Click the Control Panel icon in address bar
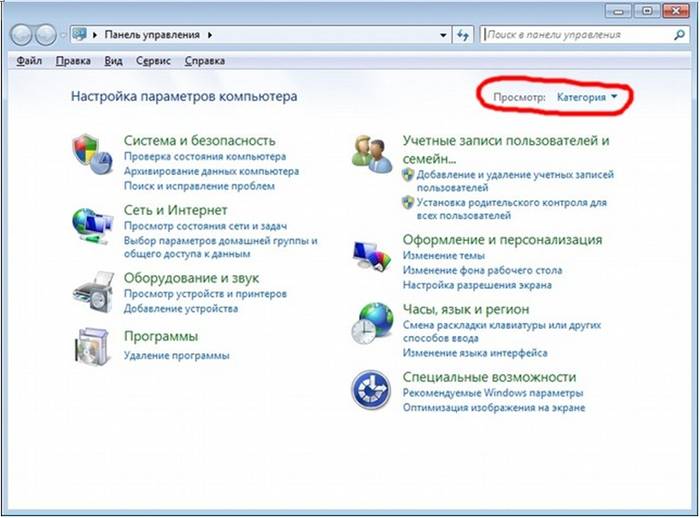Screen dimensions: 700x518 79,34
